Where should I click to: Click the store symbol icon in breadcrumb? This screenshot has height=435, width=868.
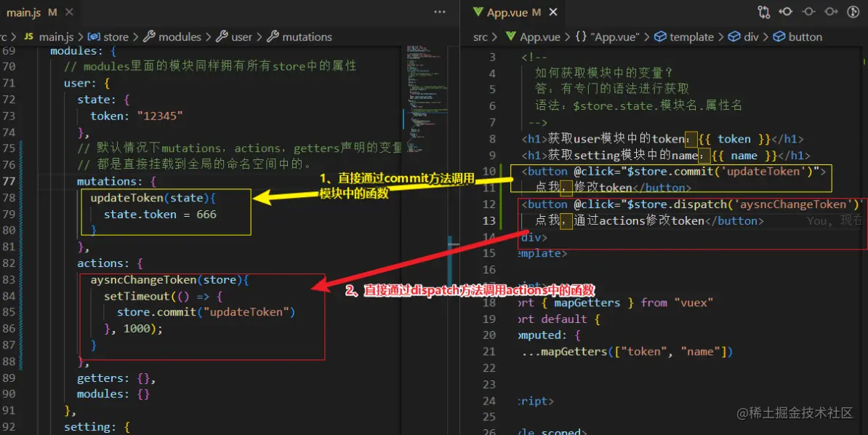point(94,37)
